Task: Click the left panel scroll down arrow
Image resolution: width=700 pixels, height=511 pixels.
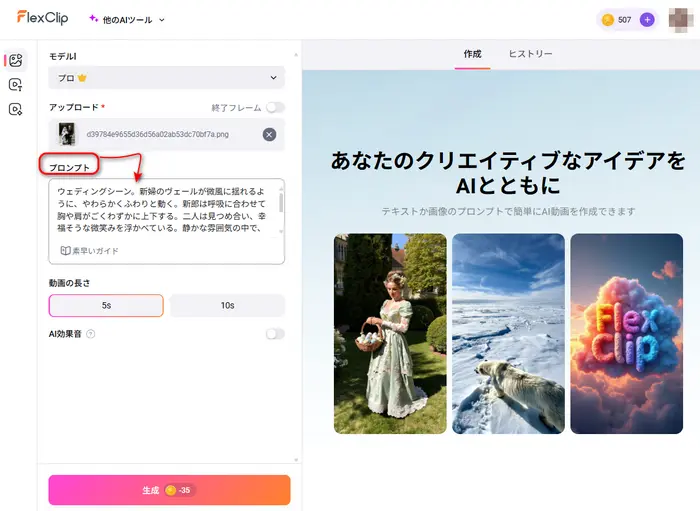Action: point(296,459)
